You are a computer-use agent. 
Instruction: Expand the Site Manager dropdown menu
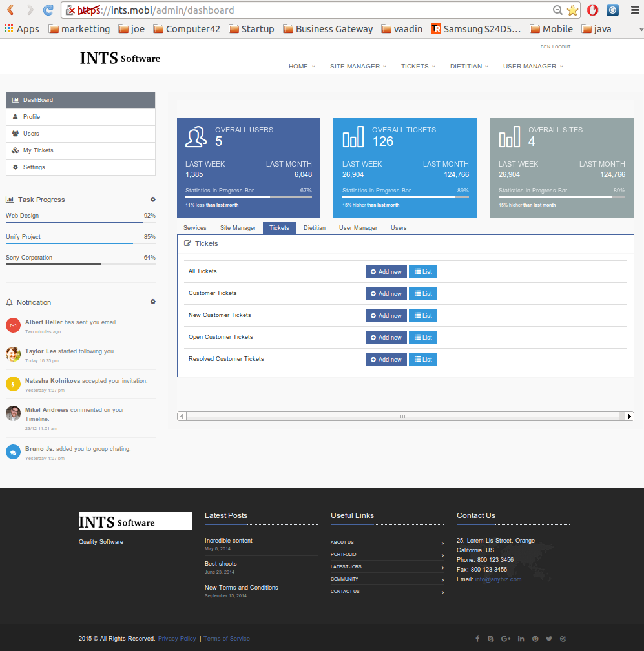(357, 66)
